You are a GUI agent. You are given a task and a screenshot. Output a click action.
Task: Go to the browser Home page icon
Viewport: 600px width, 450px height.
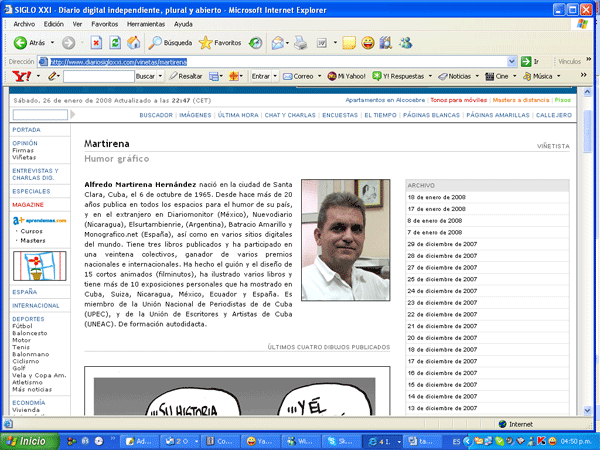pyautogui.click(x=135, y=43)
